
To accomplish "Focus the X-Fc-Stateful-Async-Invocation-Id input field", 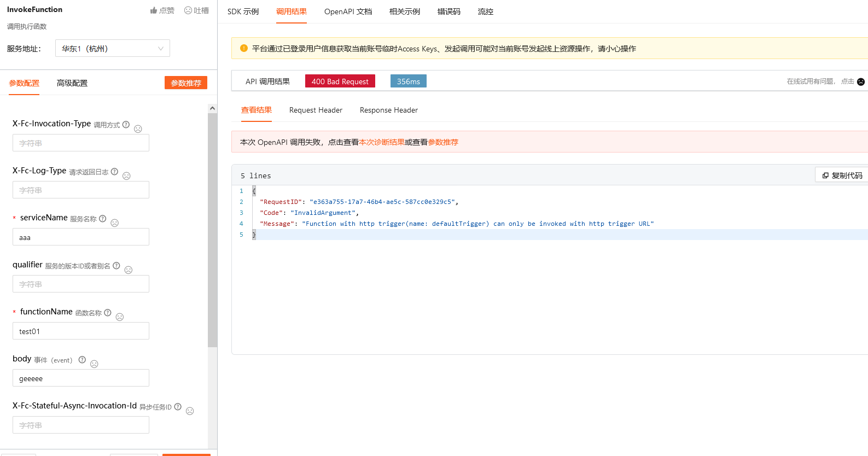I will click(81, 425).
